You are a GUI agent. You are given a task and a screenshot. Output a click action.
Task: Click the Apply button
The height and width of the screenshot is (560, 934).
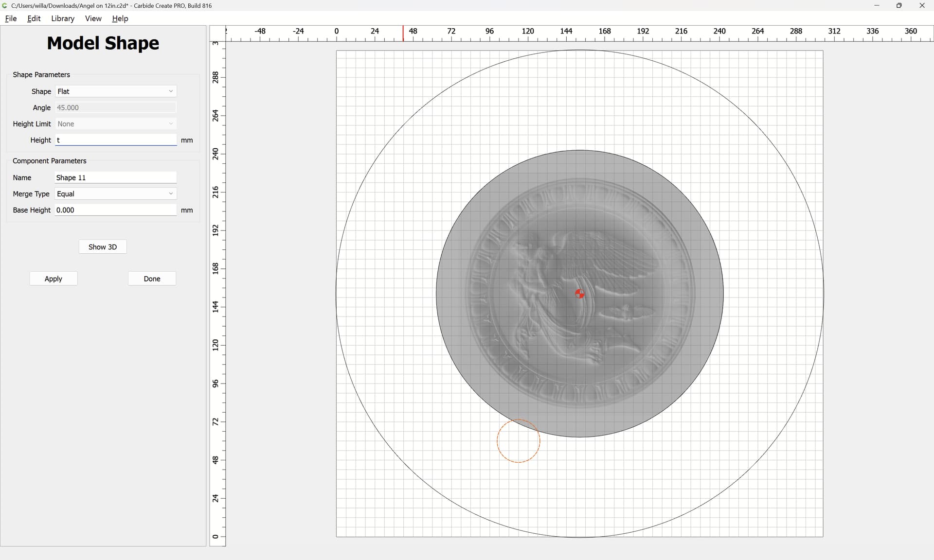(54, 279)
